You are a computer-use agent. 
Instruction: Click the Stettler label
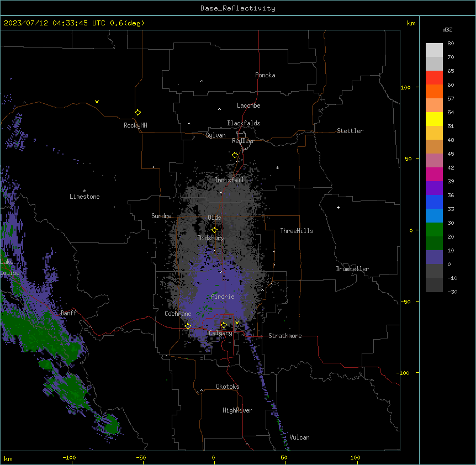[350, 131]
